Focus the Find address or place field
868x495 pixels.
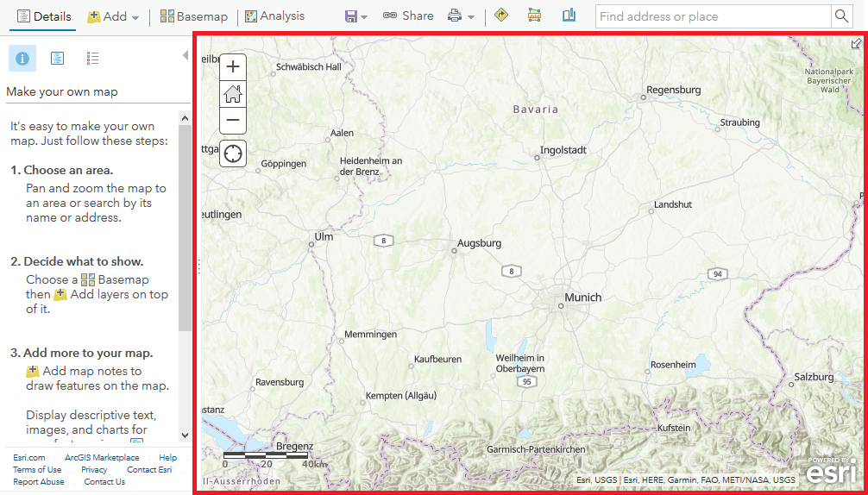click(713, 16)
